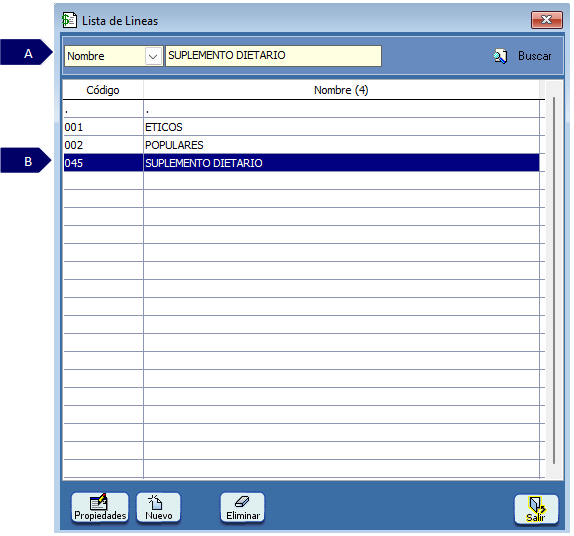This screenshot has height=536, width=574.
Task: Exit through the Salir door icon
Action: [537, 505]
